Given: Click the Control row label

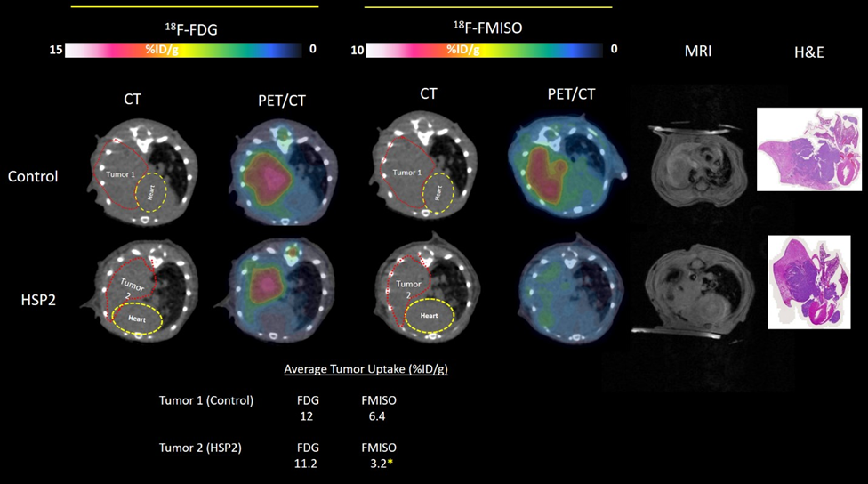Looking at the screenshot, I should 33,176.
